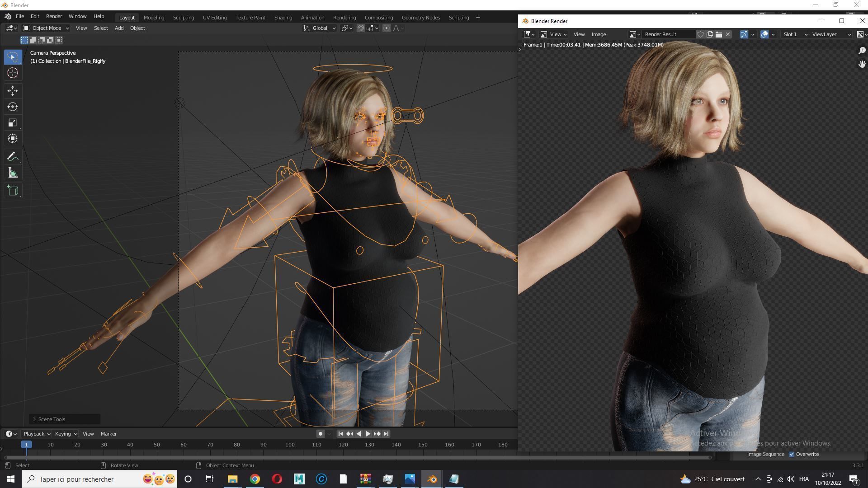Screen dimensions: 868x488
Task: Jump to previous keyframe
Action: click(349, 434)
